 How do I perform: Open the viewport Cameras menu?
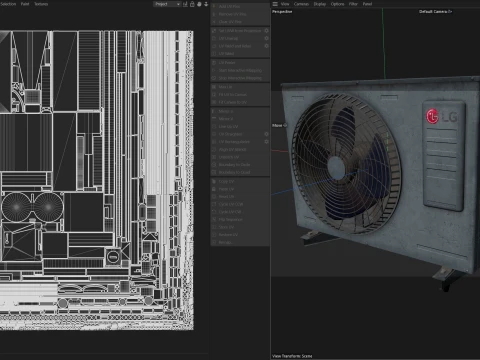301,4
